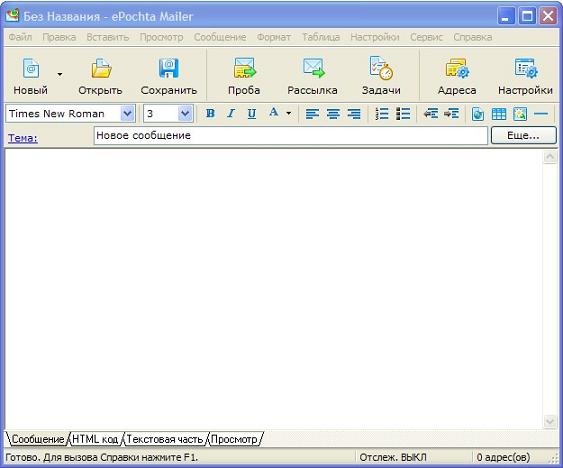Click the Сохранить floppy disk icon
This screenshot has height=468, width=563.
coord(169,68)
